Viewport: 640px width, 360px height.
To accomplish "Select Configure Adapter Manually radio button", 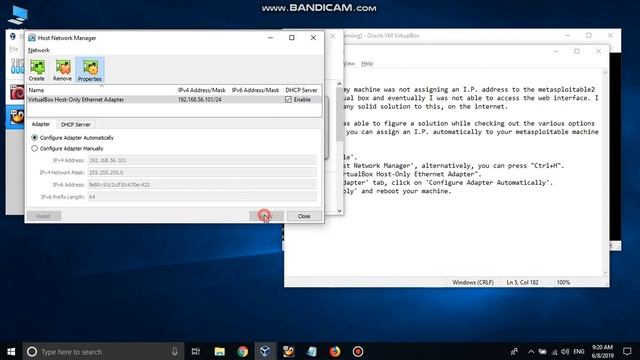I will click(x=35, y=149).
